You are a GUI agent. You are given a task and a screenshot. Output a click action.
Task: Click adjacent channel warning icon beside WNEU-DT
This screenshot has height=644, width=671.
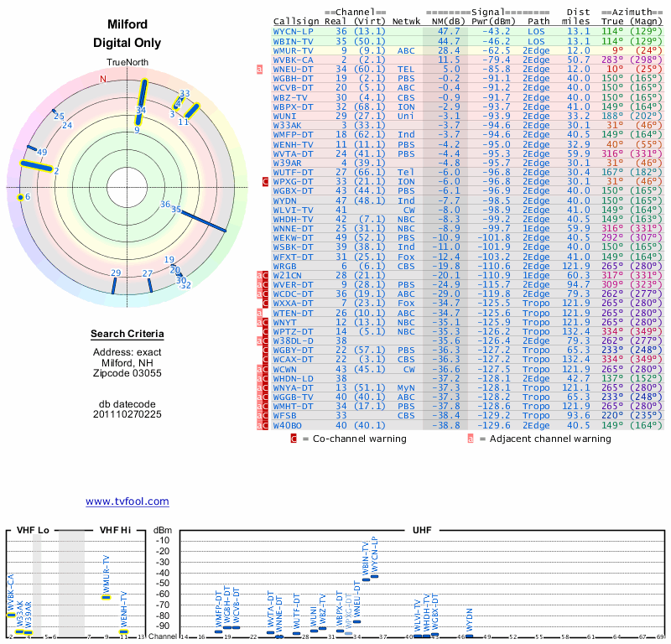point(260,70)
